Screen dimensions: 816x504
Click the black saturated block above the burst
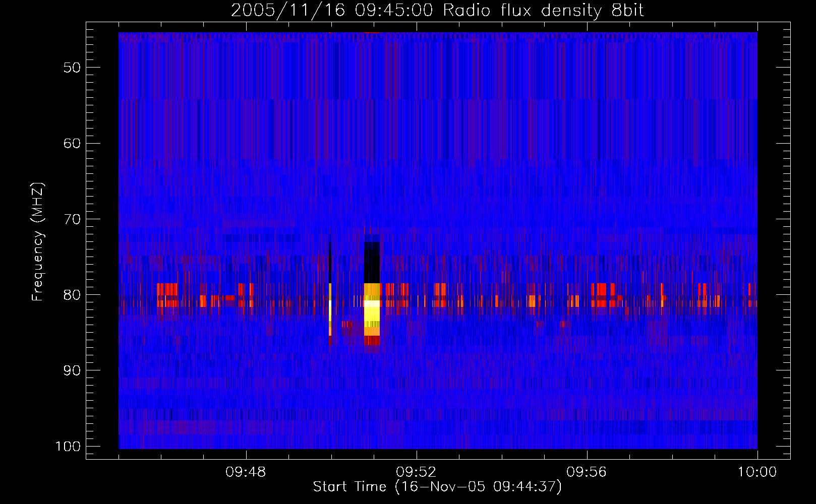(x=372, y=262)
